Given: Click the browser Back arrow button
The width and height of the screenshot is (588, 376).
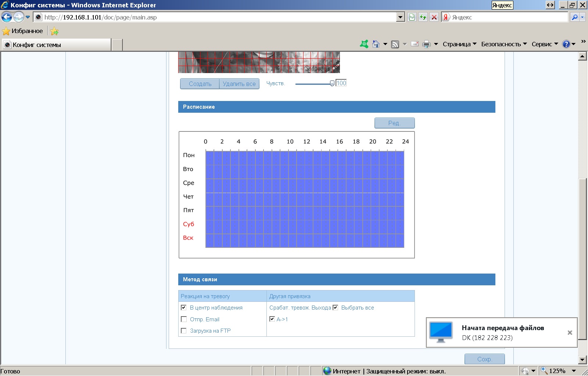Looking at the screenshot, I should 7,17.
